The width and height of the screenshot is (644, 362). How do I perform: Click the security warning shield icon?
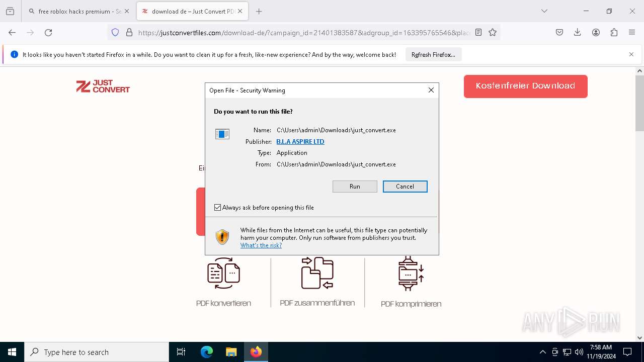(222, 237)
